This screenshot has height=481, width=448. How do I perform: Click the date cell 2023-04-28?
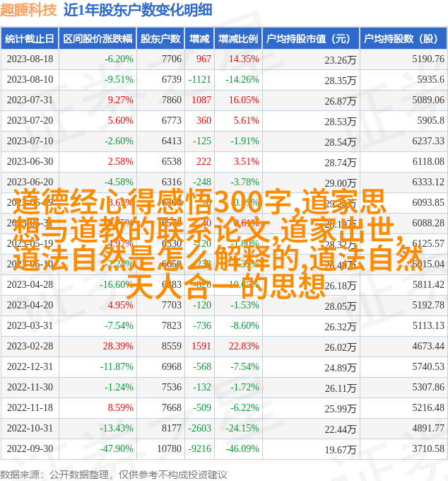[30, 284]
